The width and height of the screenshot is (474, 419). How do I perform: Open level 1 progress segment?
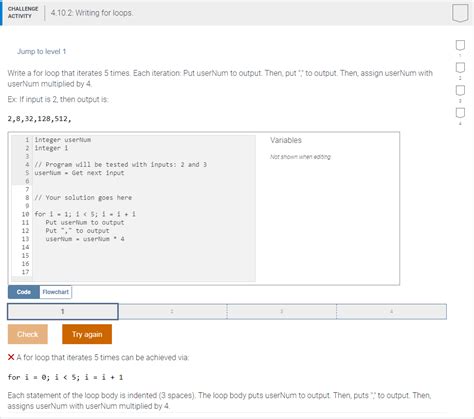click(63, 311)
